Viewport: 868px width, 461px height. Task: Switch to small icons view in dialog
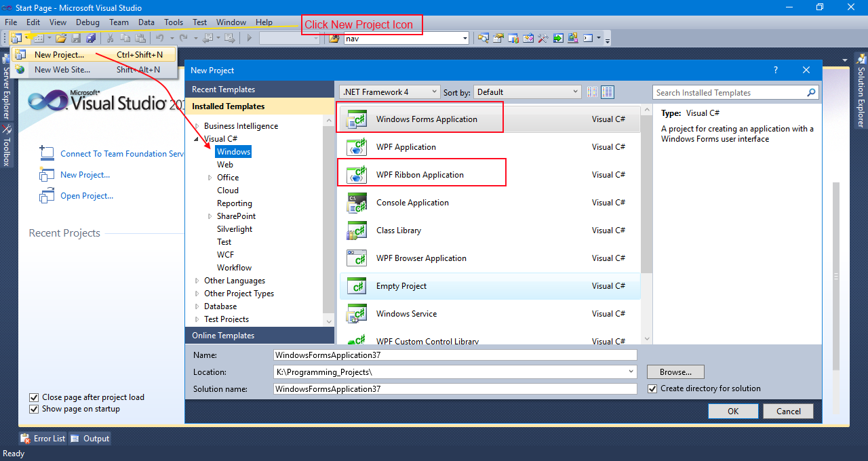(593, 92)
